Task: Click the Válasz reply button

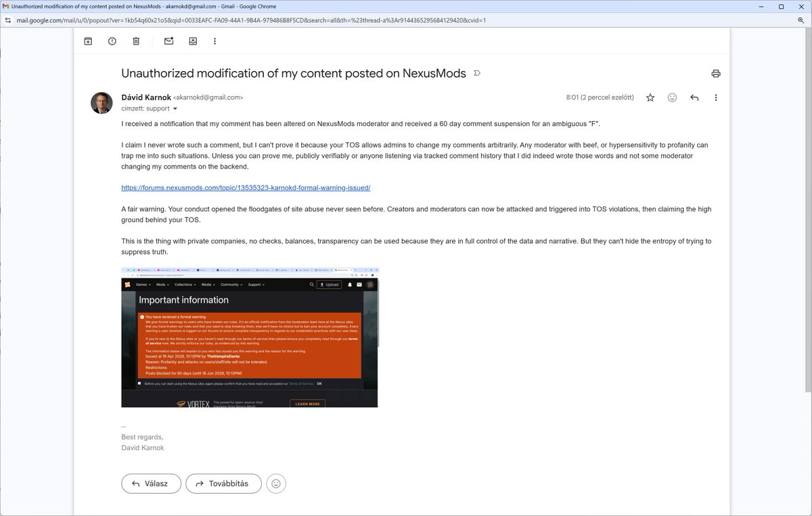Action: point(151,483)
